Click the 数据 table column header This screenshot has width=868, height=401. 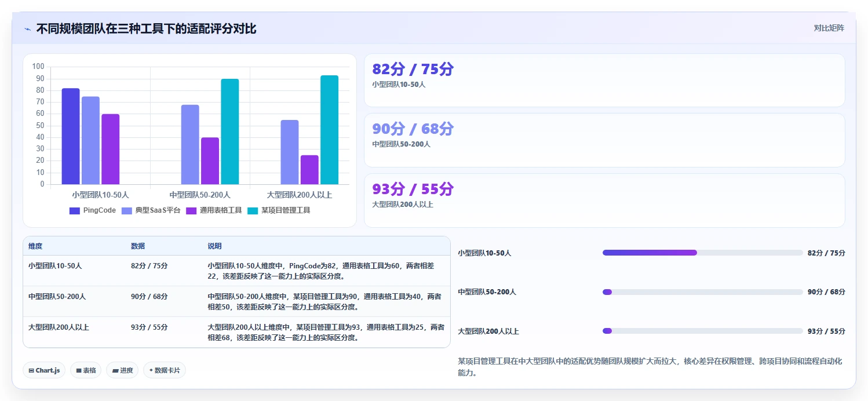(x=138, y=246)
